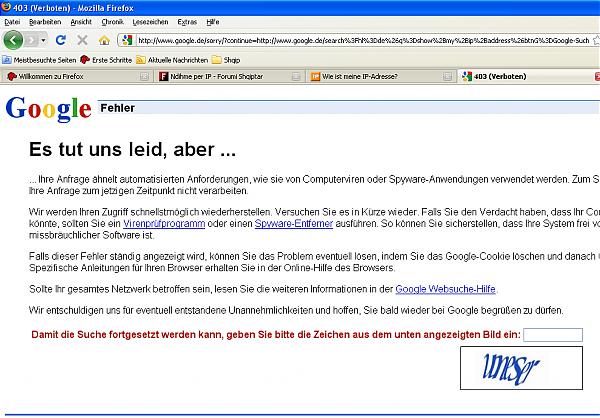The width and height of the screenshot is (600, 418).
Task: Close the Wie ist meine IP-Adresse? tab
Action: (x=447, y=77)
